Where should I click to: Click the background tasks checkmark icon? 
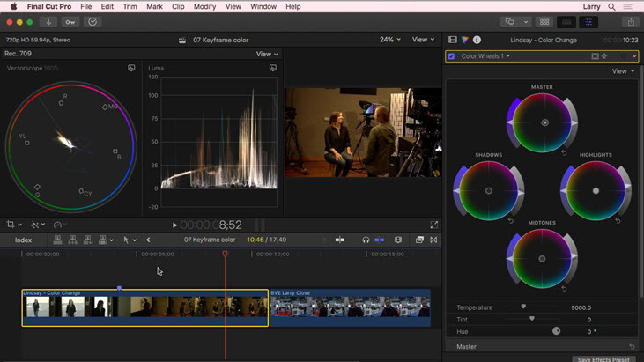(93, 22)
